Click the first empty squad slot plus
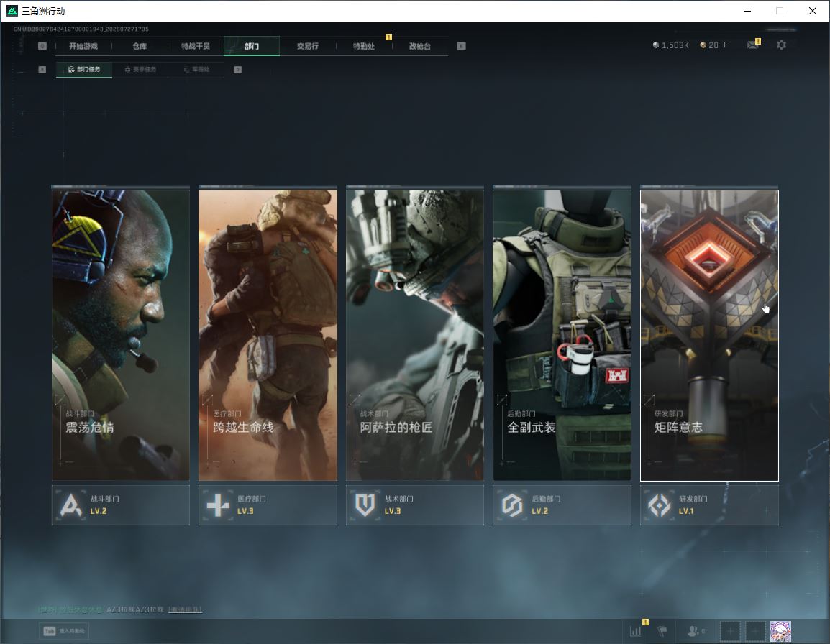The image size is (830, 644). pos(730,631)
